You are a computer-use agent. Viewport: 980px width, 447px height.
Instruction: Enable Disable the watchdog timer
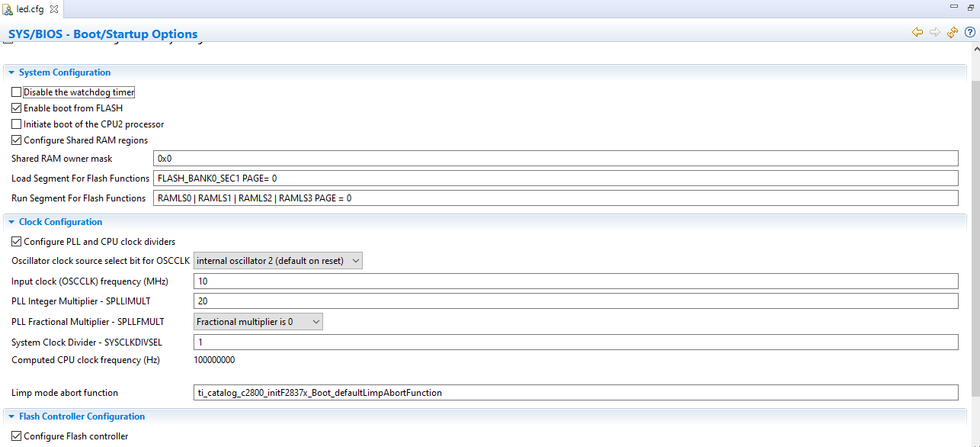15,92
